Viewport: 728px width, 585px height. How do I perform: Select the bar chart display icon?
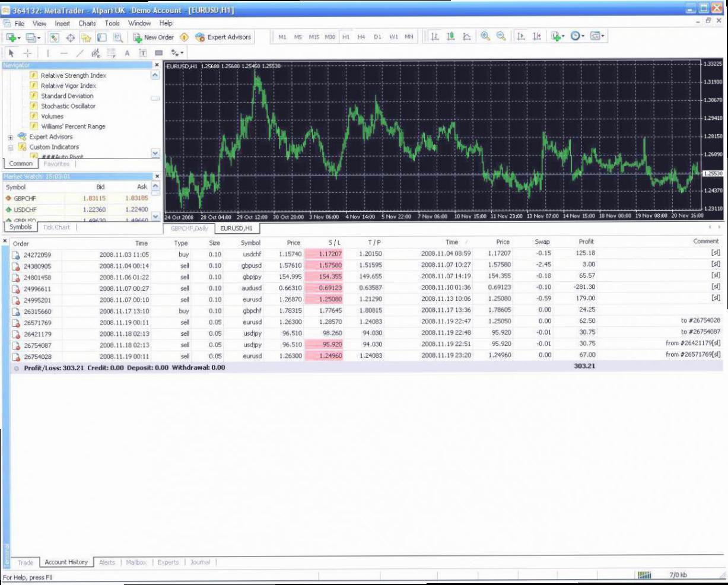click(x=435, y=37)
